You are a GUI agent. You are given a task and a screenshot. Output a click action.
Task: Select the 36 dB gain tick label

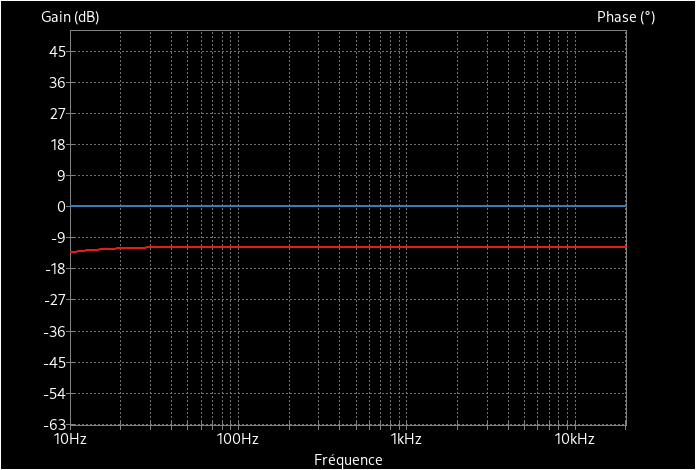57,82
